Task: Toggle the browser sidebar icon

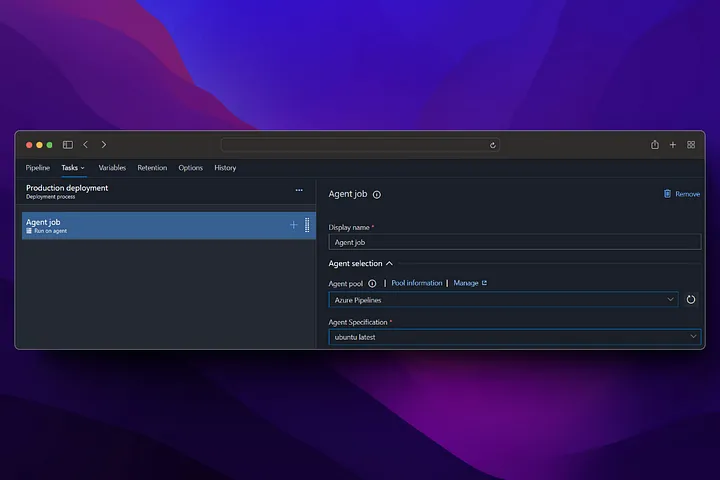Action: click(68, 145)
